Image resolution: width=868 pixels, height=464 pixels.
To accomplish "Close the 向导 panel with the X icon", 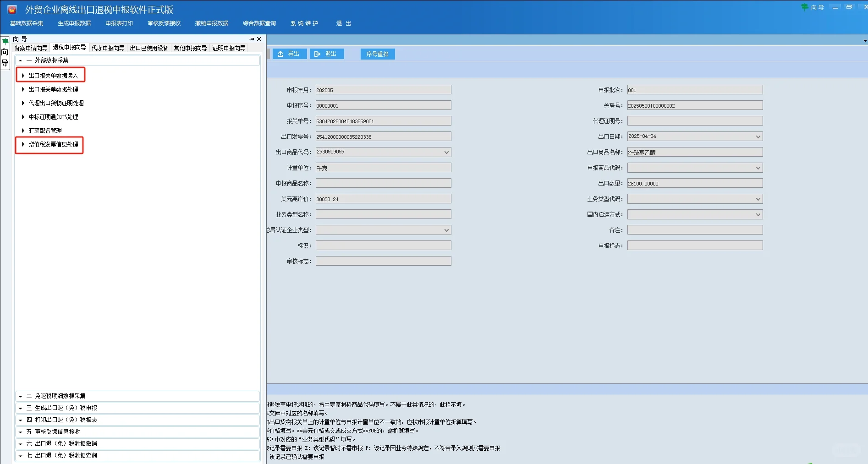I will pos(259,39).
